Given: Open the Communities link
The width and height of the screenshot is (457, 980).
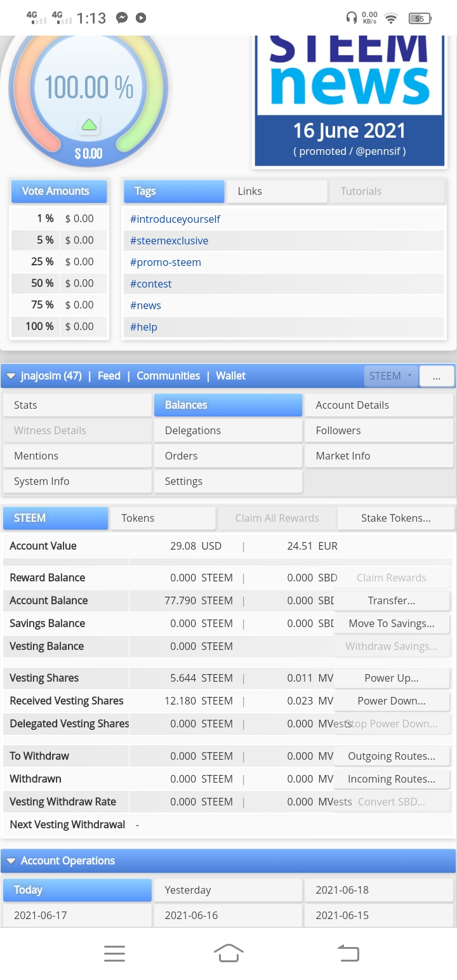Looking at the screenshot, I should point(168,376).
